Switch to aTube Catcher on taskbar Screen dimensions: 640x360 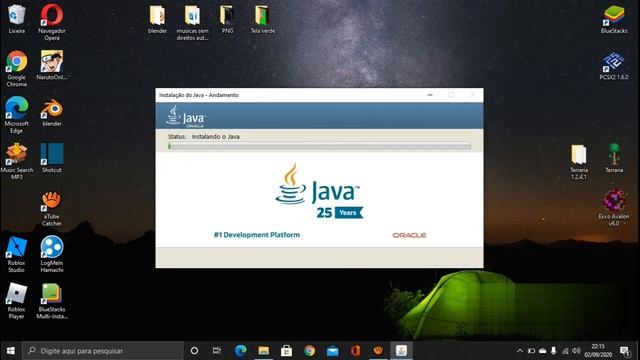pos(378,351)
